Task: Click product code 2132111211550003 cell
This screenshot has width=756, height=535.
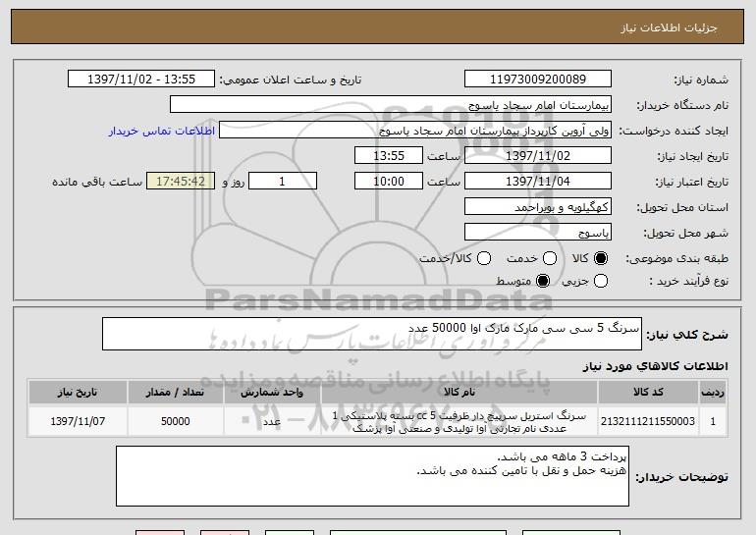Action: [x=648, y=421]
